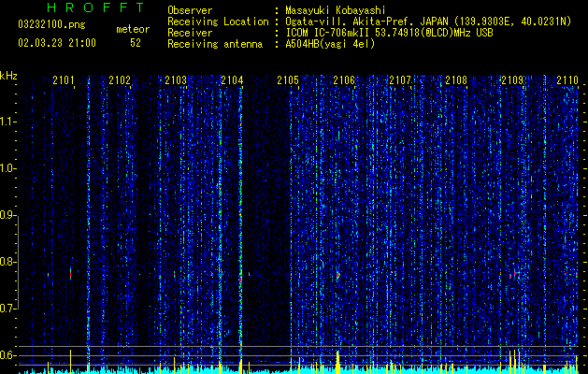Screen dimensions: 588x374
Task: Click the red meteor echo cluster below 2109
Action: 515,275
